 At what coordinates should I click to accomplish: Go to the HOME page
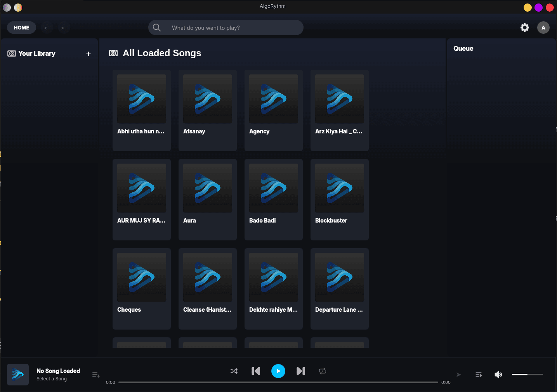(x=21, y=28)
